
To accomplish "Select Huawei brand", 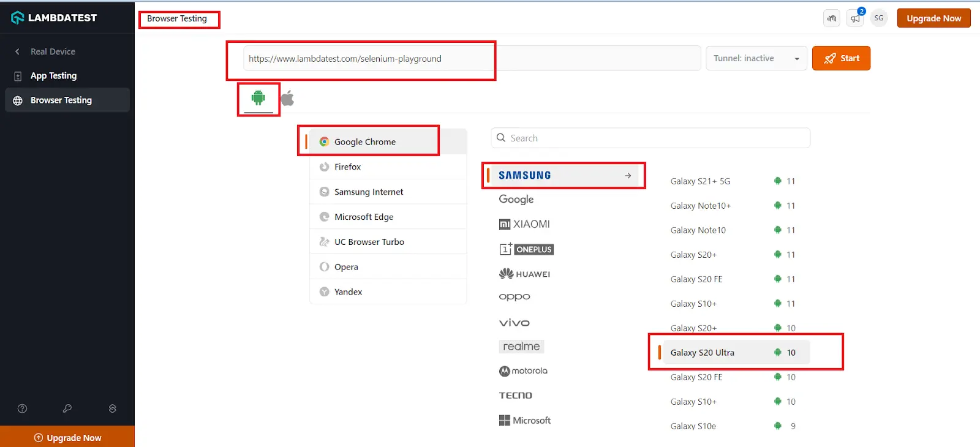I will 524,274.
